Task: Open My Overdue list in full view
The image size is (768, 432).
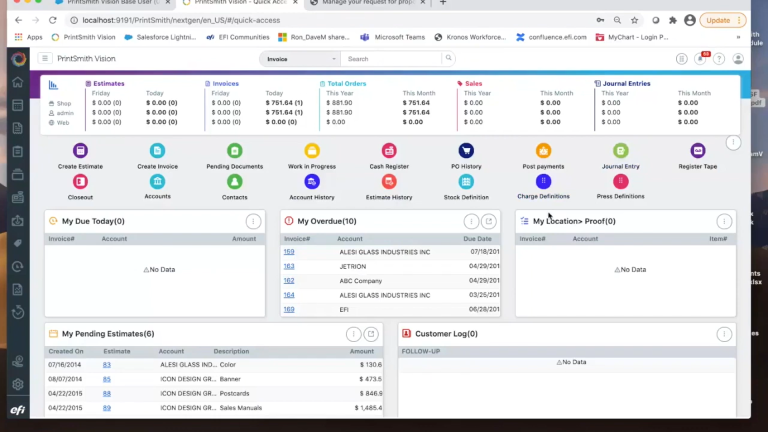Action: tap(489, 221)
